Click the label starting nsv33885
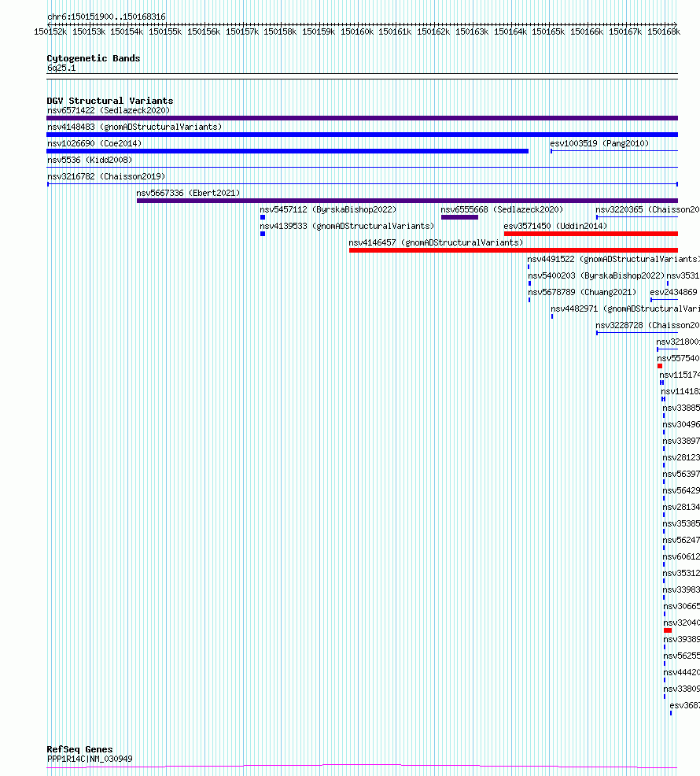Screen dimensions: 700x776 pyautogui.click(x=681, y=408)
